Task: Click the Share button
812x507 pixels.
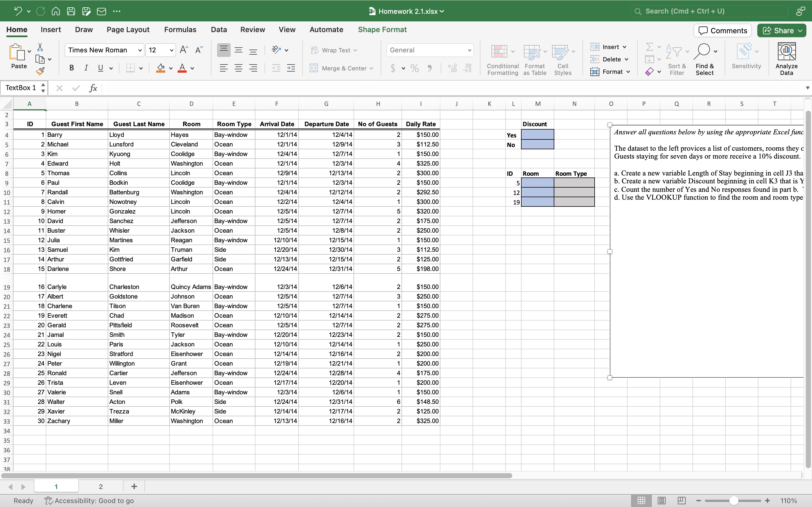Action: 778,30
